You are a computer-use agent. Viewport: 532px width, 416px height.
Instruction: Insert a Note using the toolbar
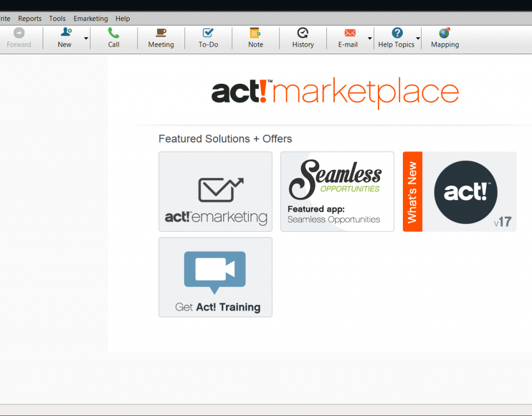tap(255, 38)
